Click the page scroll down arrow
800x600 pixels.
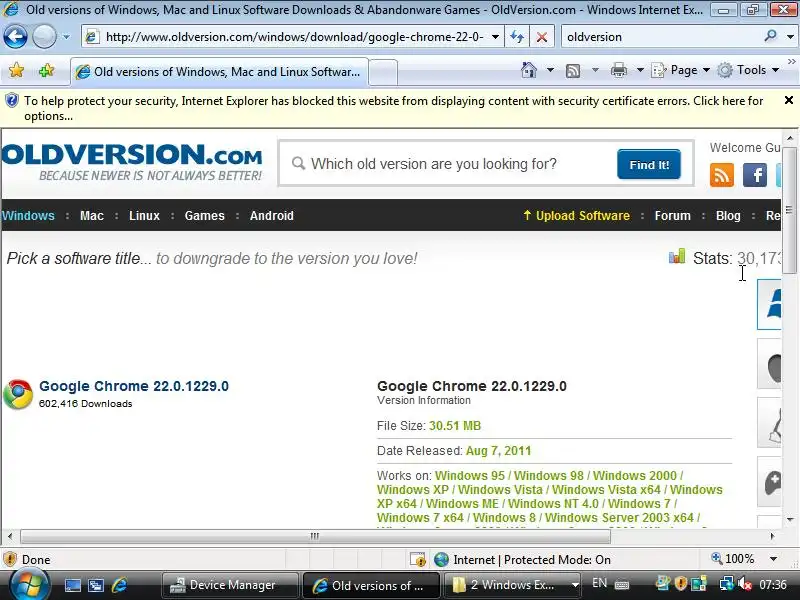click(x=790, y=520)
